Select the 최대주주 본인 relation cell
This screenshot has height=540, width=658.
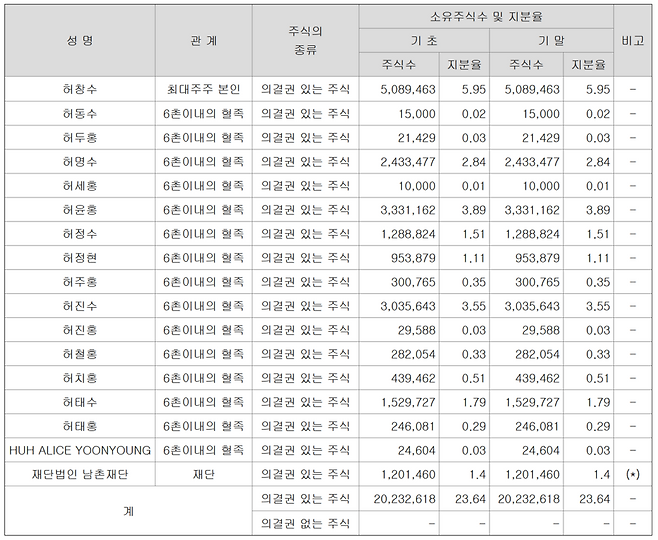click(x=203, y=89)
